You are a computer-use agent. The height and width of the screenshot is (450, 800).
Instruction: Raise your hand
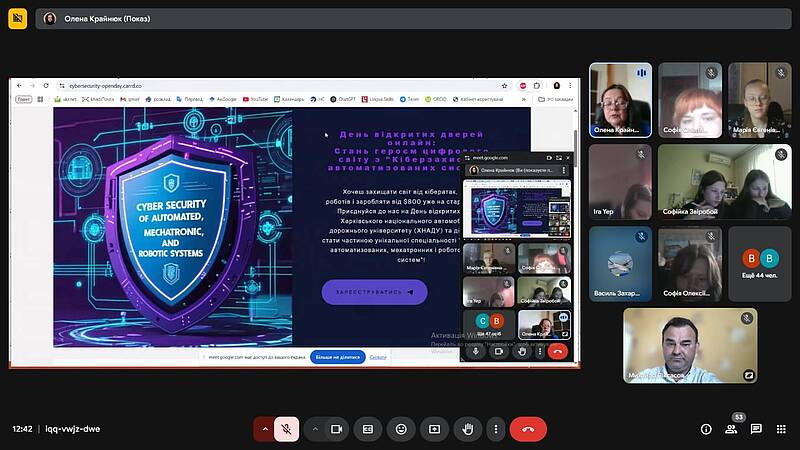tap(466, 429)
